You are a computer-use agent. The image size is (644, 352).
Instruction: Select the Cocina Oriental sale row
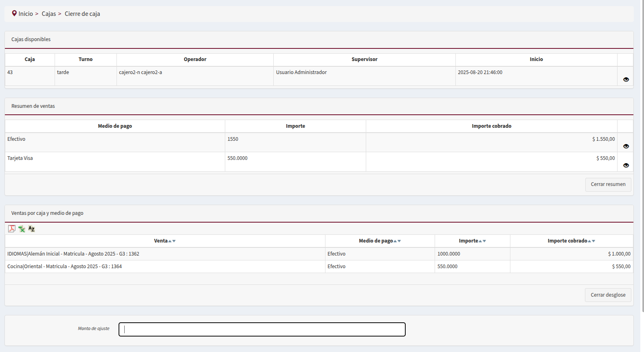point(64,267)
